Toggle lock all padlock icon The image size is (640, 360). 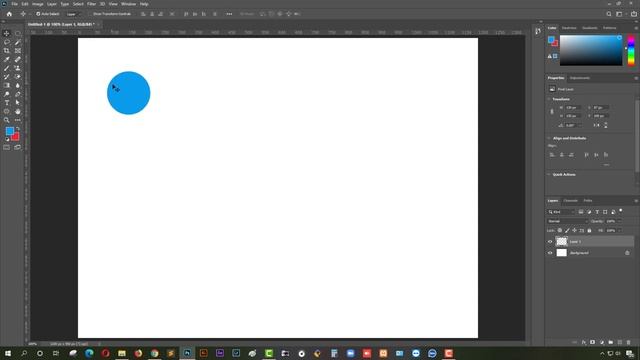pyautogui.click(x=589, y=231)
